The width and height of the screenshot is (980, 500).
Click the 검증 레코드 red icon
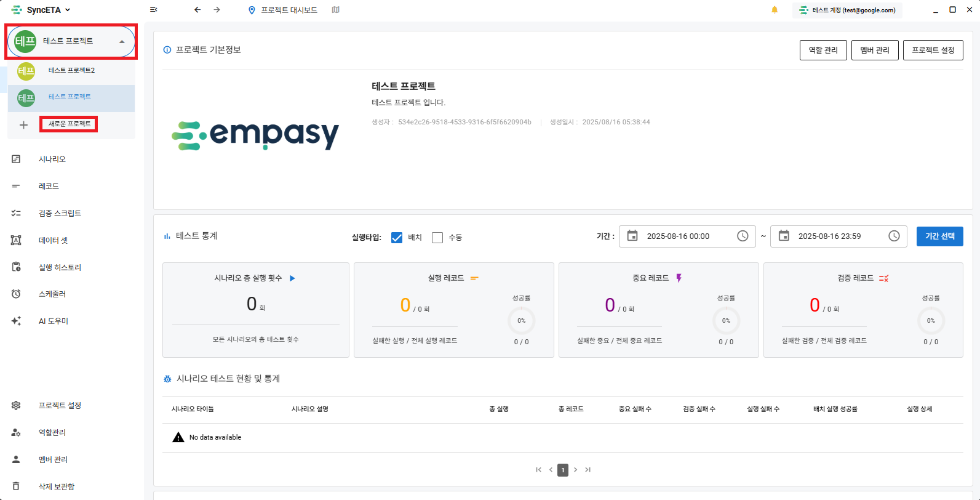[883, 278]
